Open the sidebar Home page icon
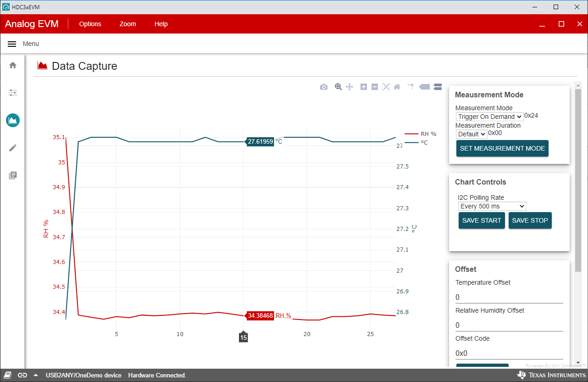588x382 pixels. [13, 65]
